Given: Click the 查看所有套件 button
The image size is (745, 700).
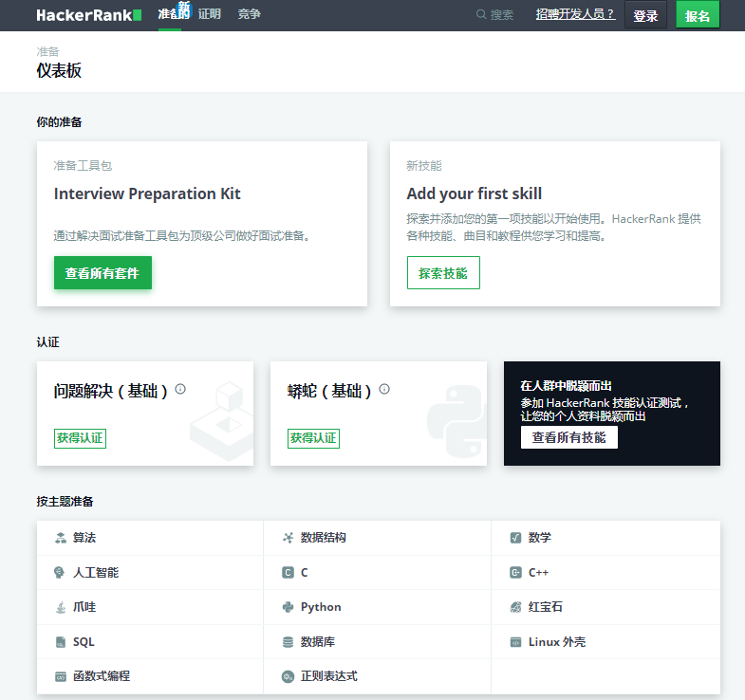Looking at the screenshot, I should pyautogui.click(x=102, y=273).
